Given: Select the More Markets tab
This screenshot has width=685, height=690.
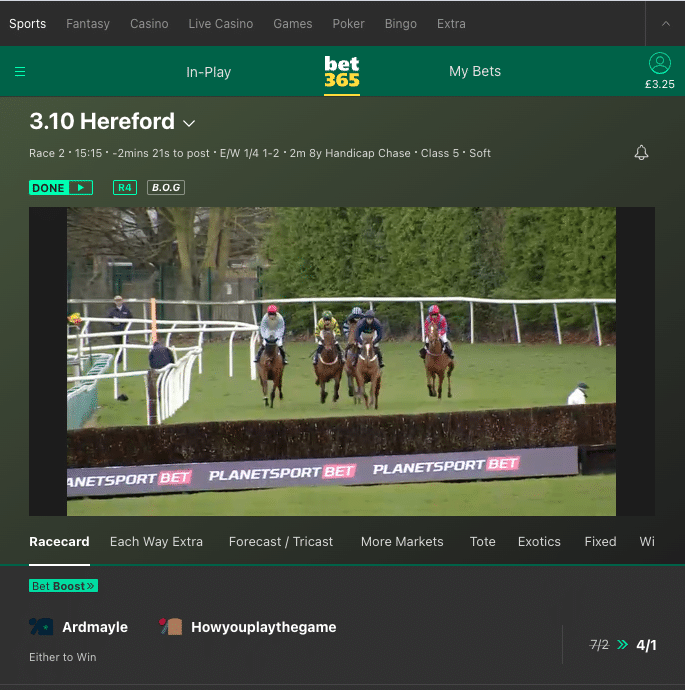Looking at the screenshot, I should tap(402, 541).
